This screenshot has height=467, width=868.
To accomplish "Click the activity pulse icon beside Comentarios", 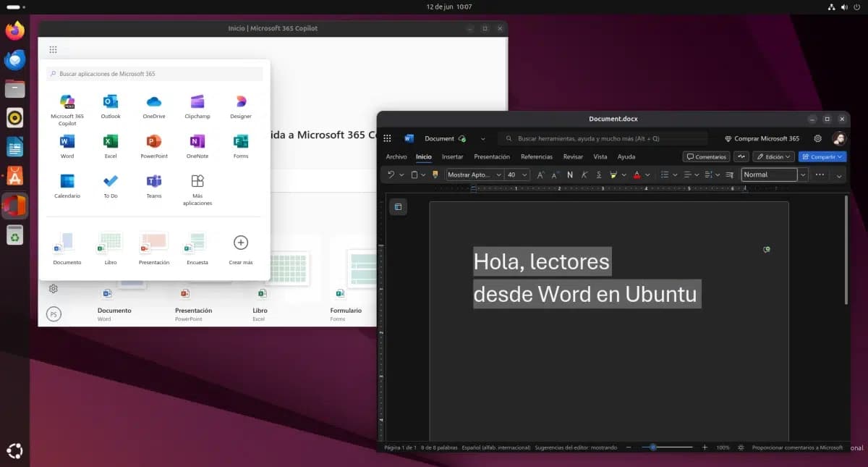I will click(x=741, y=156).
